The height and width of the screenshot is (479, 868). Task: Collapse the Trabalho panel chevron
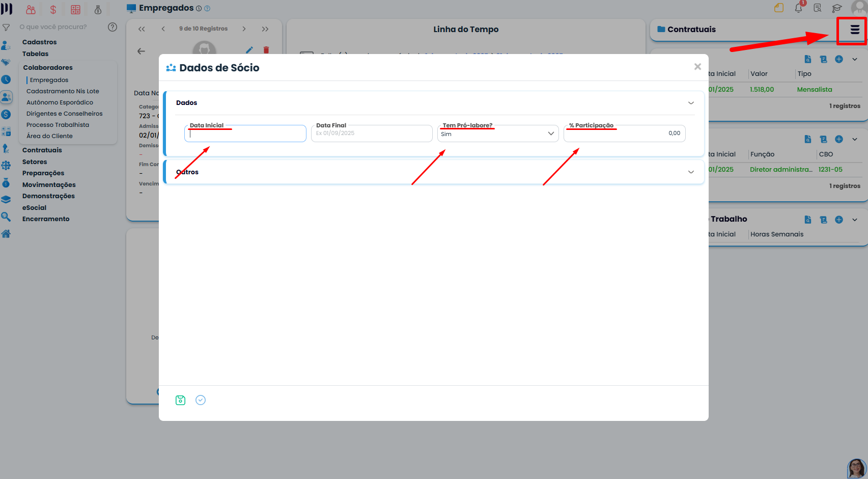click(x=855, y=220)
